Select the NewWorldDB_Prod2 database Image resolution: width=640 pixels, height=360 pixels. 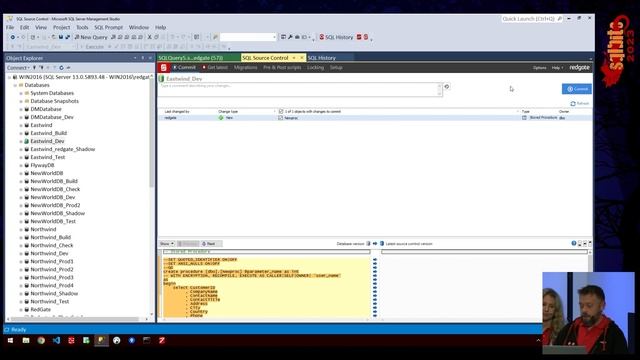(55, 205)
